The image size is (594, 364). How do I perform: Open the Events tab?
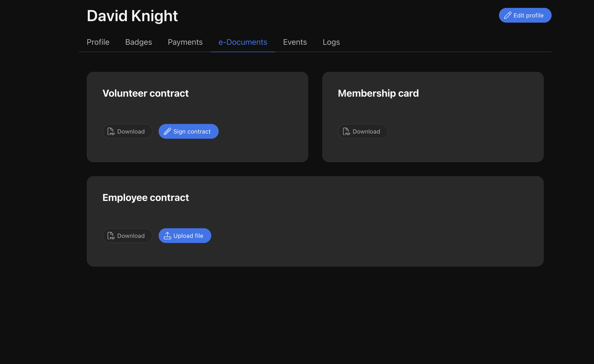tap(295, 42)
